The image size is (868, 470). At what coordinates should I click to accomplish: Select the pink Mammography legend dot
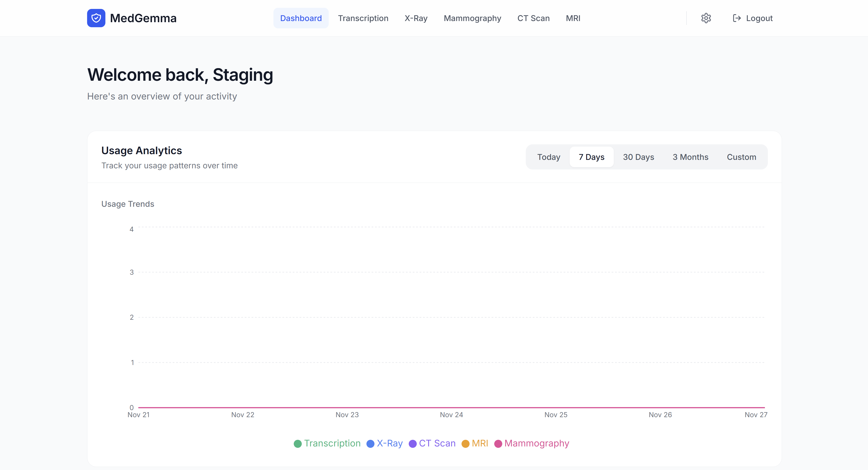498,444
